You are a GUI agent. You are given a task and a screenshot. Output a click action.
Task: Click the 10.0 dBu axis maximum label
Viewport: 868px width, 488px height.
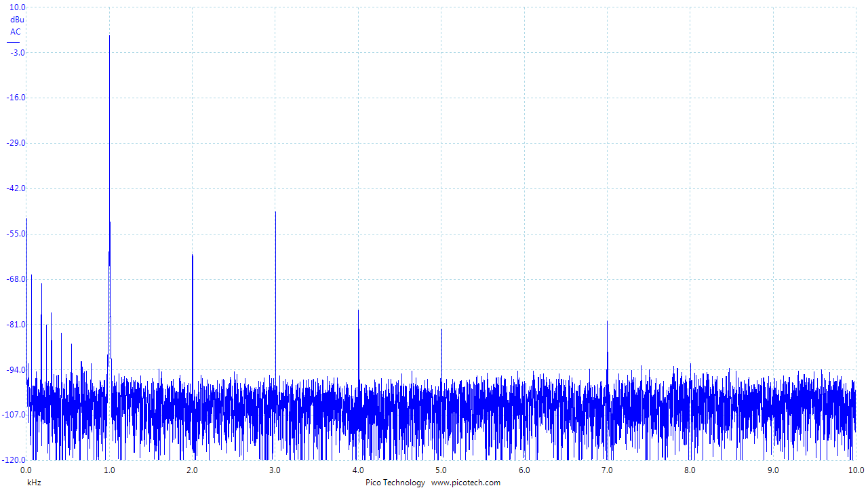18,7
